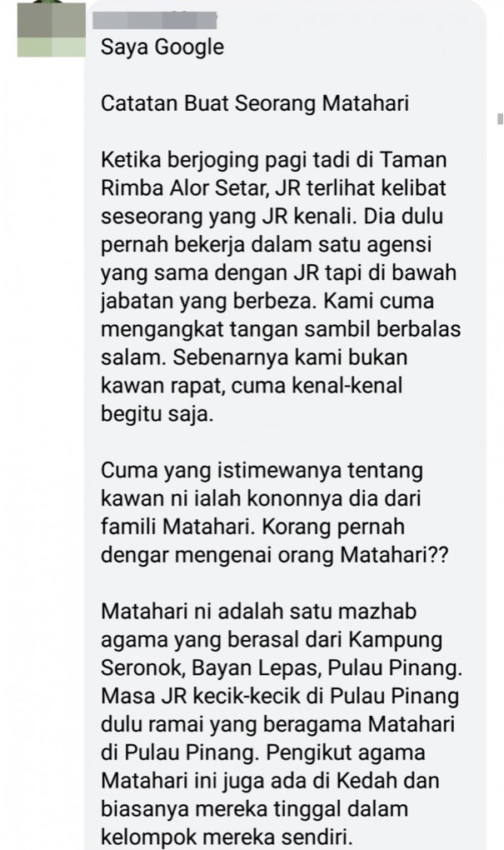The width and height of the screenshot is (504, 850).
Task: Click 'mengangkat tangan sambil berbalas' line
Action: tap(281, 329)
